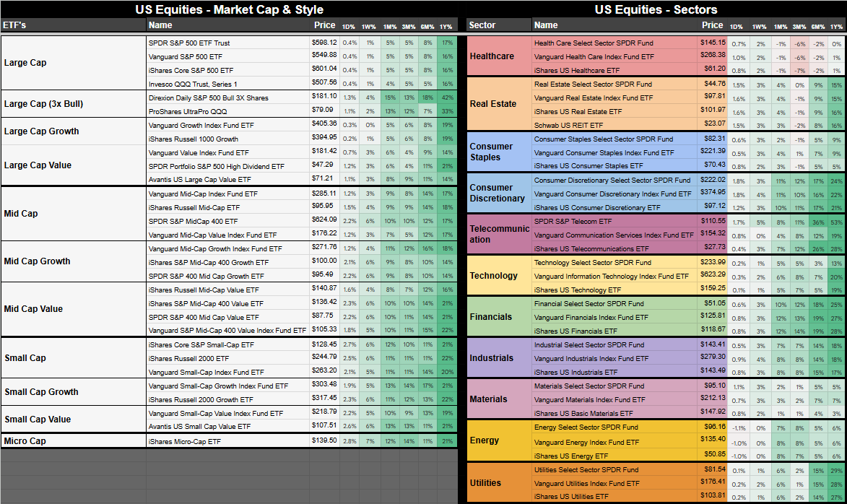
Task: Click SPDR S&P MidCap 400 ETF name
Action: pyautogui.click(x=193, y=222)
